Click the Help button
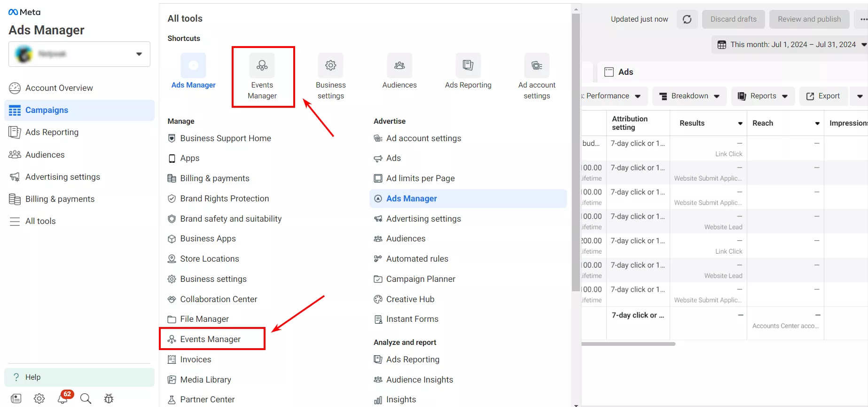 [x=79, y=377]
